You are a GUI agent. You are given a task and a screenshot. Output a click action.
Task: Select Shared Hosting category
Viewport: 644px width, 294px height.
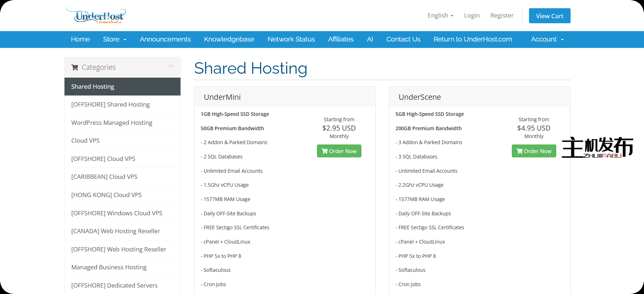point(122,87)
